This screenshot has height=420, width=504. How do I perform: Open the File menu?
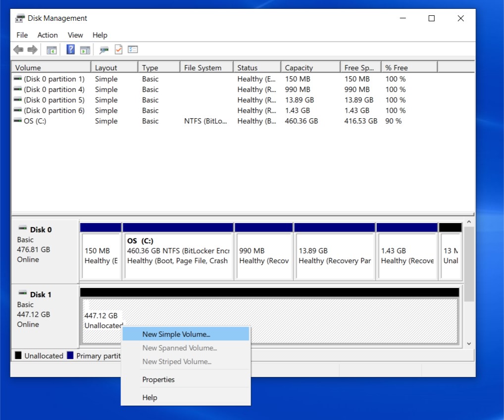[x=22, y=35]
